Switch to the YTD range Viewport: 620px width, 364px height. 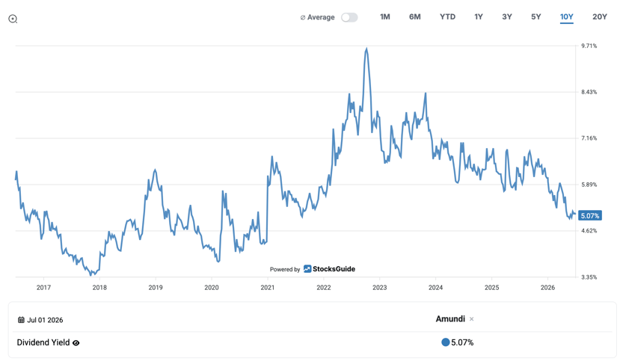coord(447,17)
